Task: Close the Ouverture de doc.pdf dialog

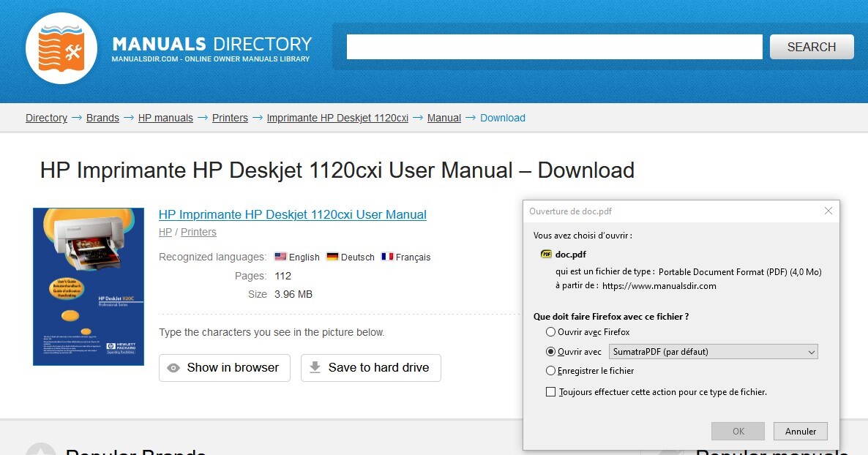Action: click(x=828, y=211)
